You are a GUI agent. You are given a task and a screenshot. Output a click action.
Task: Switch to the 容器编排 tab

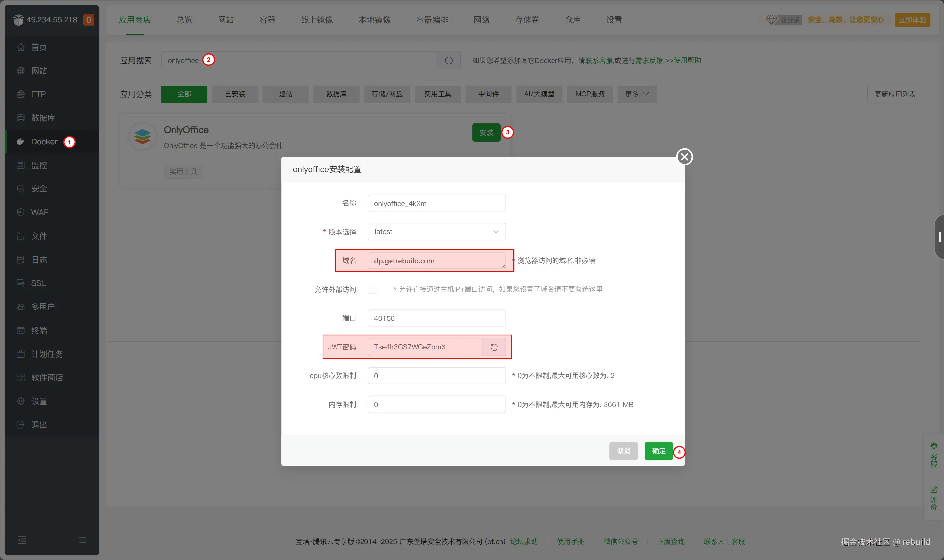432,20
